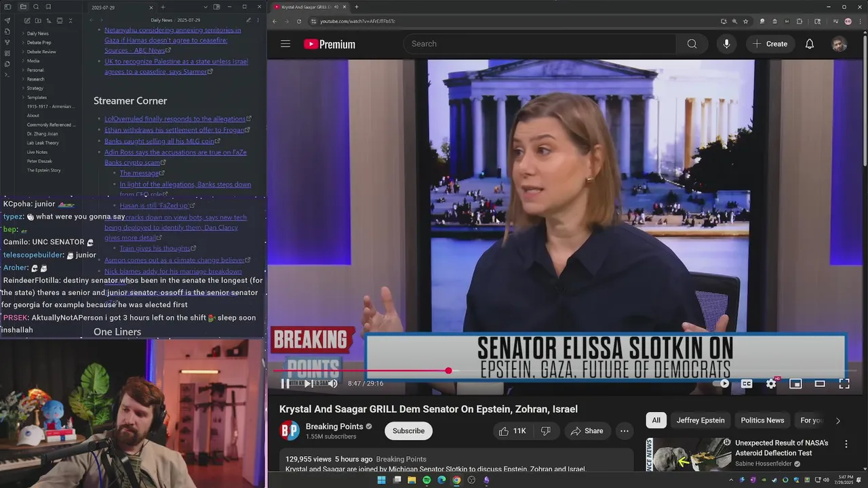Open the Obsidian bookmarks icon
The image size is (868, 488).
(49, 7)
